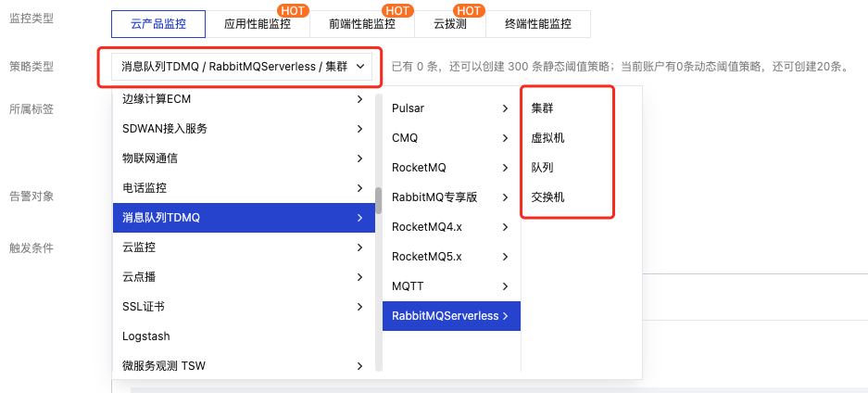Choose RocketMQ in the second column
The width and height of the screenshot is (868, 393).
click(x=451, y=167)
